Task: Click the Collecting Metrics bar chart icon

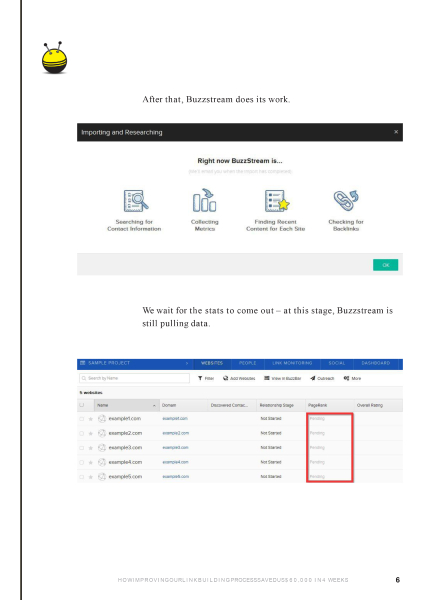Action: (204, 200)
